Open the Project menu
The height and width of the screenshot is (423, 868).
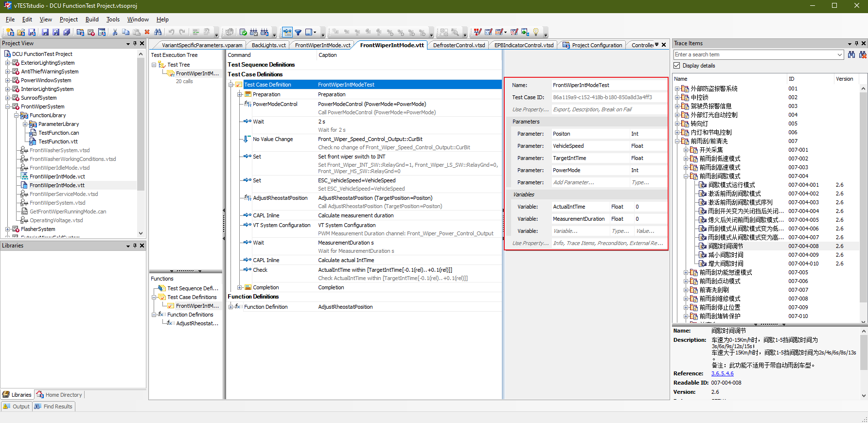tap(69, 19)
